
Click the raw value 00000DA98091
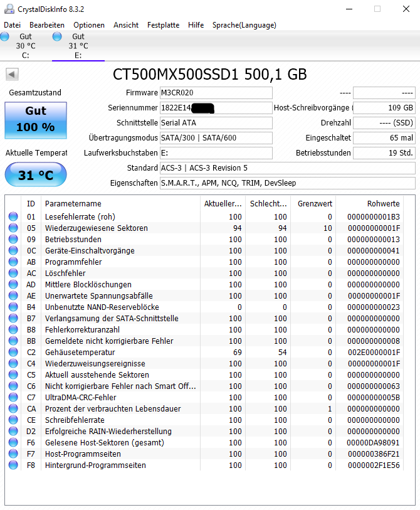point(373,443)
